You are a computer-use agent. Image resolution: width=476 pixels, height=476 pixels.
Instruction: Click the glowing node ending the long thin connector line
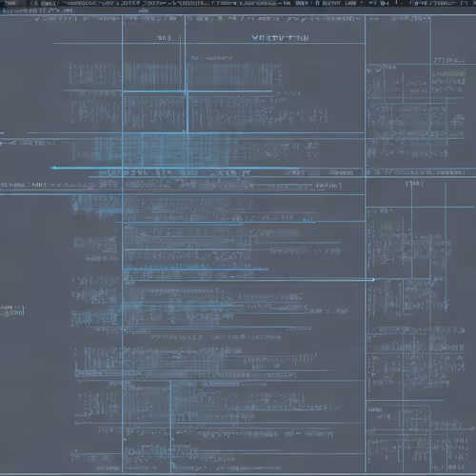click(x=373, y=280)
